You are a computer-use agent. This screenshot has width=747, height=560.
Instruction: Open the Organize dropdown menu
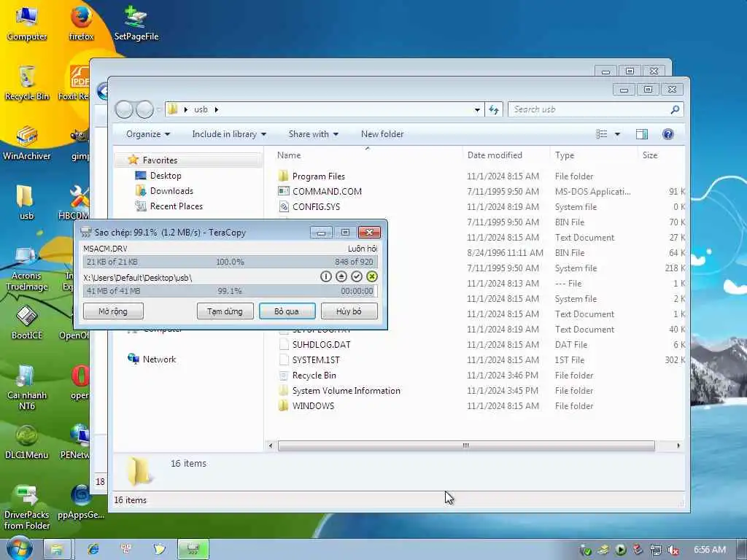click(x=147, y=134)
